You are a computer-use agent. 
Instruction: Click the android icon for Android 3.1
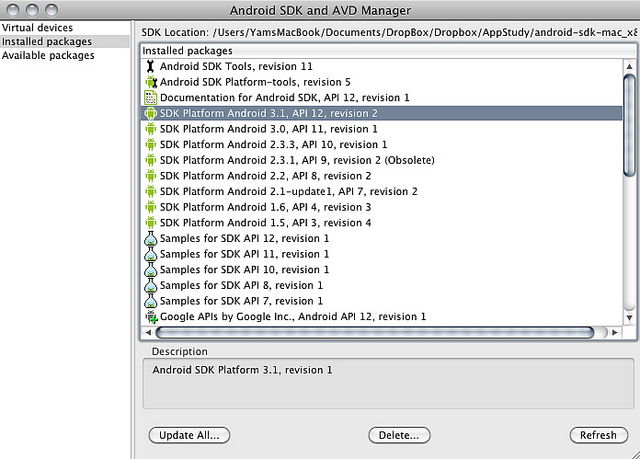tap(151, 113)
